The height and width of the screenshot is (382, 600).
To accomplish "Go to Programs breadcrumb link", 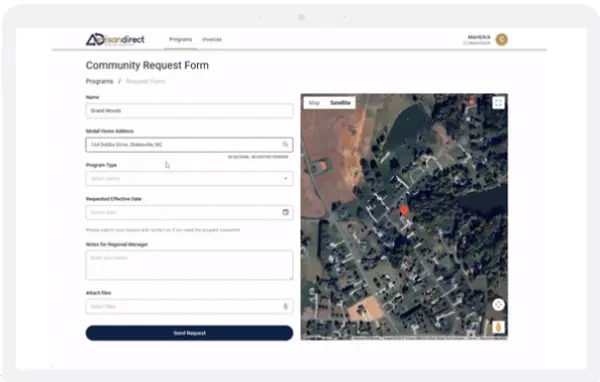I will coord(99,81).
